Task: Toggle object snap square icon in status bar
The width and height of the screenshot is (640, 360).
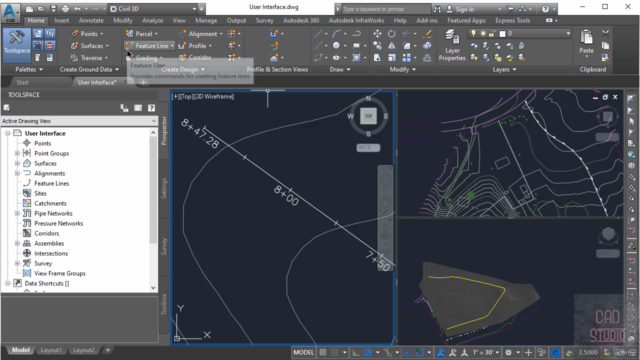Action: 420,352
